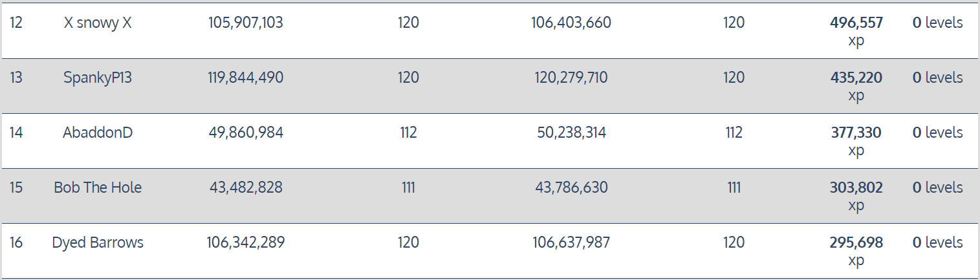Select the 120,279,710 ending XP value
Screen dimensions: 980x280
[x=571, y=78]
